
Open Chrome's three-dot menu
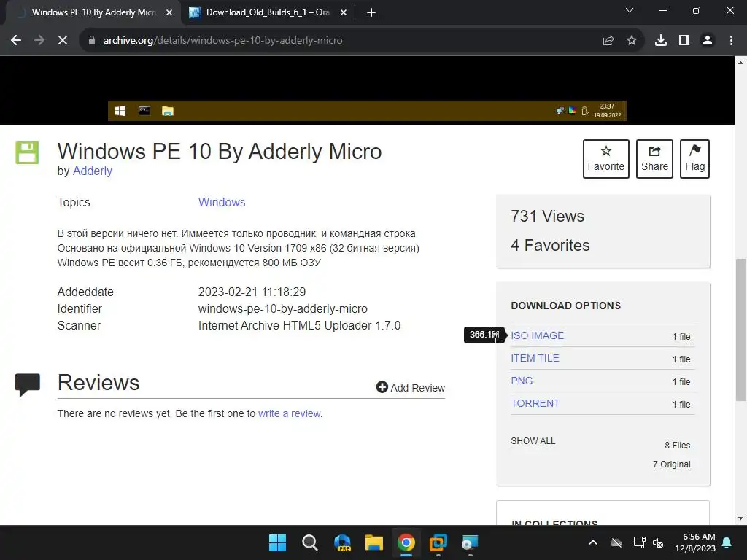[x=731, y=41]
